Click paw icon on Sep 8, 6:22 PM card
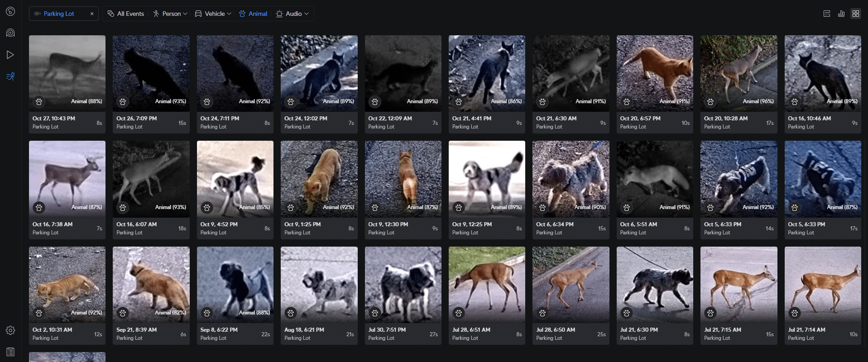This screenshot has height=362, width=868. (x=207, y=313)
